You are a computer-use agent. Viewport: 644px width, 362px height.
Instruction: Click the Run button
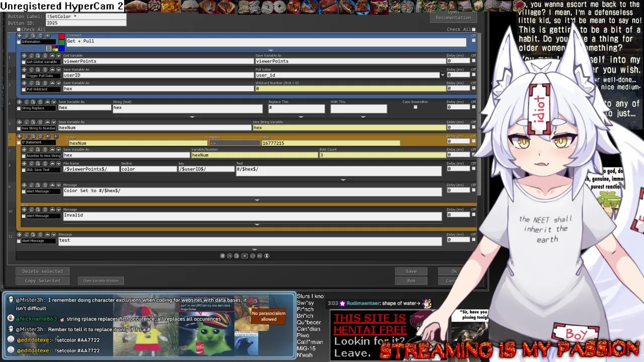[x=411, y=281]
